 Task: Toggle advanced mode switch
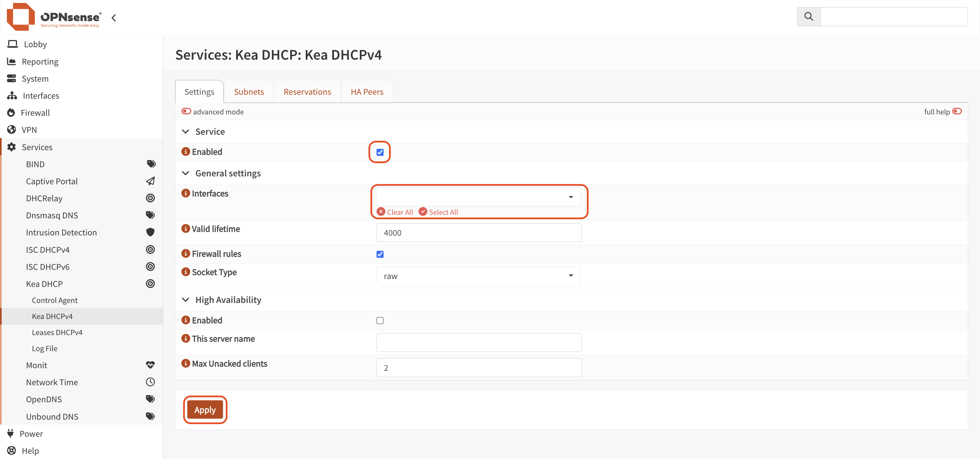point(186,111)
